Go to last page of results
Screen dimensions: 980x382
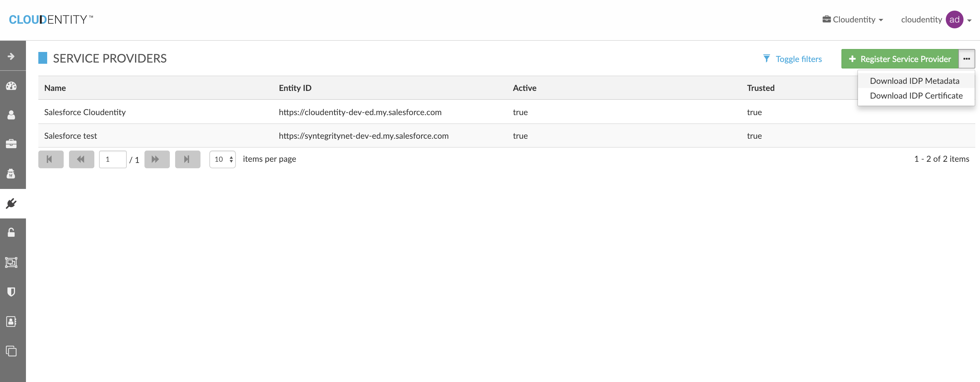pos(187,159)
